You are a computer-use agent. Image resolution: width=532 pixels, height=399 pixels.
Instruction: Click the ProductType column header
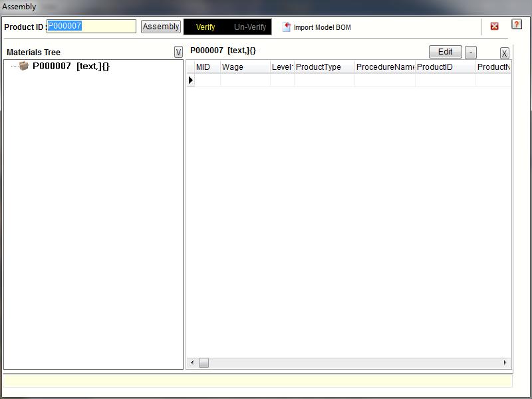(325, 67)
